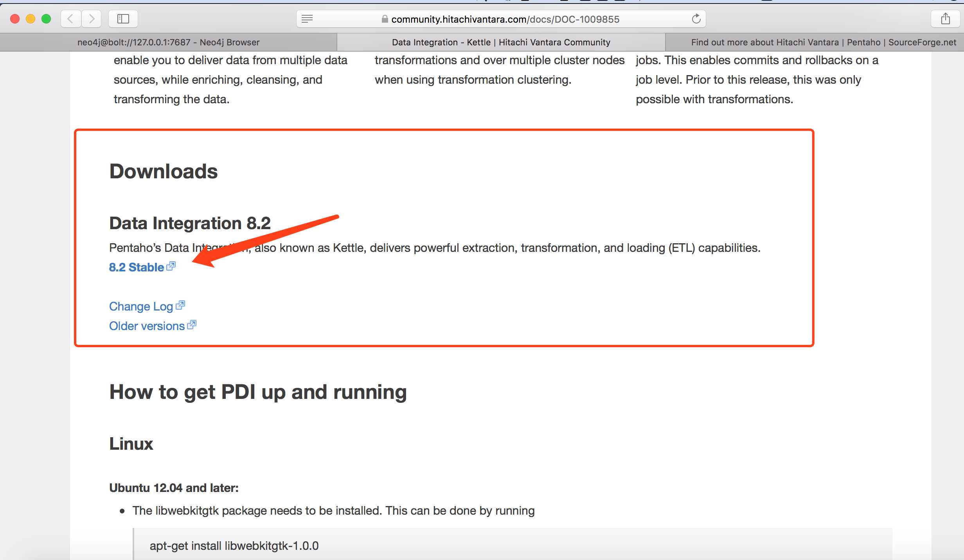Click the 'Find out more about Hitachi Vantara' tab
Screen dimensions: 964x560
[x=815, y=43]
